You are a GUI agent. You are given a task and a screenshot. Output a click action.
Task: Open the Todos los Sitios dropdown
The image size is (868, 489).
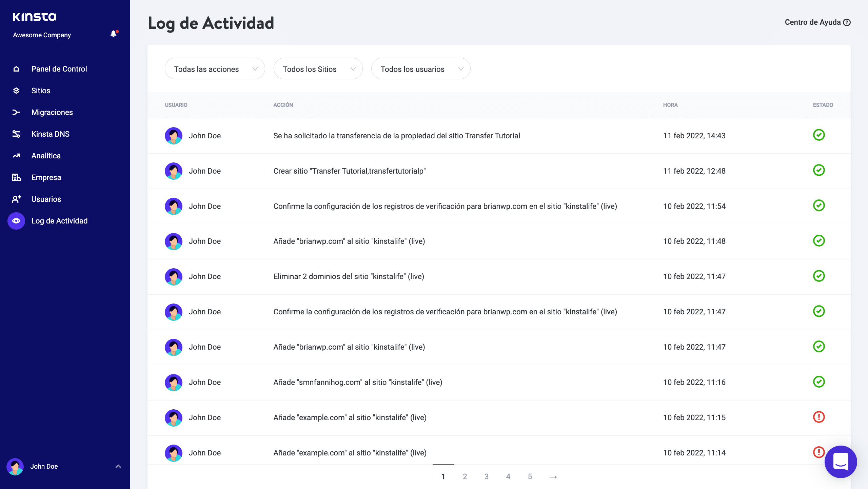pos(318,69)
